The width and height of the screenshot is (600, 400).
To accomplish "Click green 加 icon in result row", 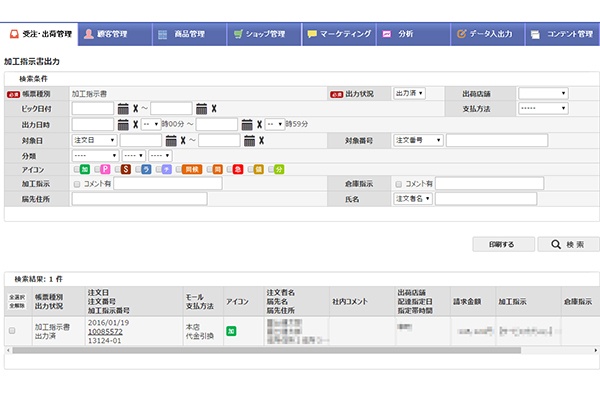I will pos(231,328).
